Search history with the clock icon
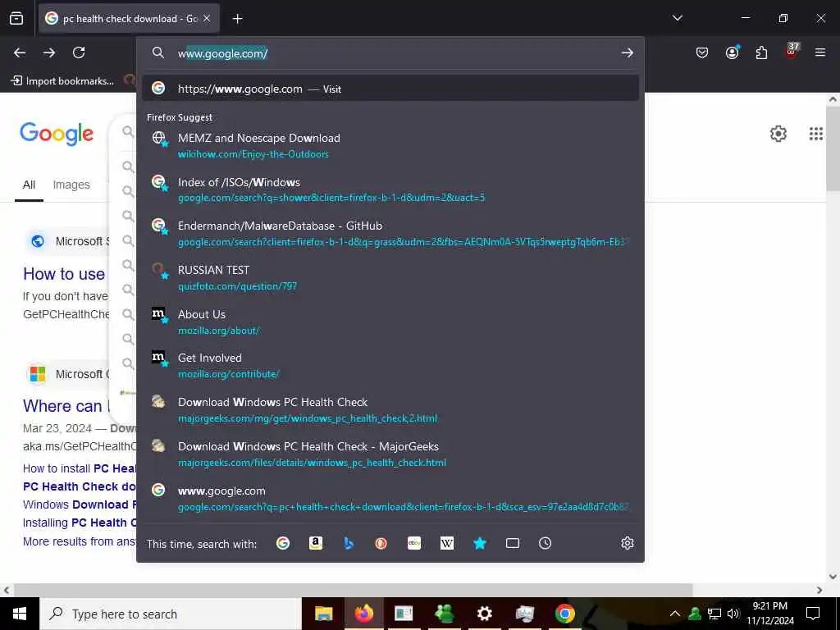840x630 pixels. (x=545, y=543)
